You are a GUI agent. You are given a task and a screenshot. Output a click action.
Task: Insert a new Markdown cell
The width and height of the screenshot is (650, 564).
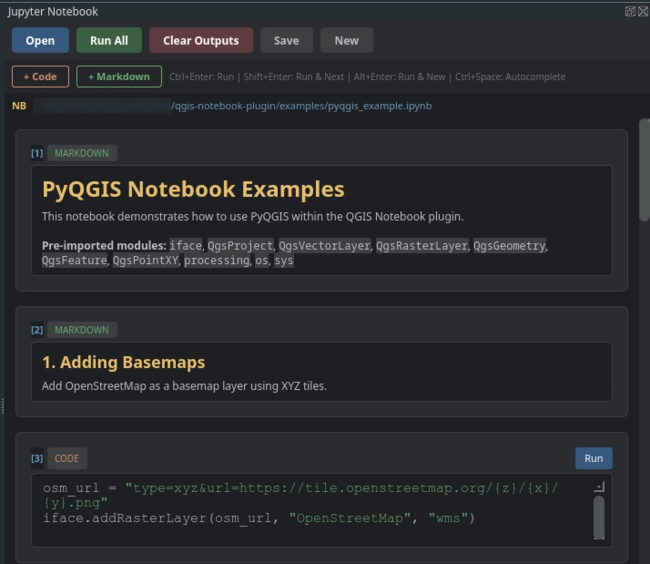pos(119,76)
